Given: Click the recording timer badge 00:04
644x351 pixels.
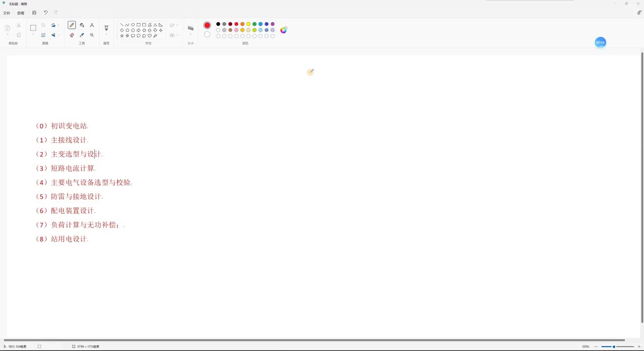Looking at the screenshot, I should click(600, 42).
